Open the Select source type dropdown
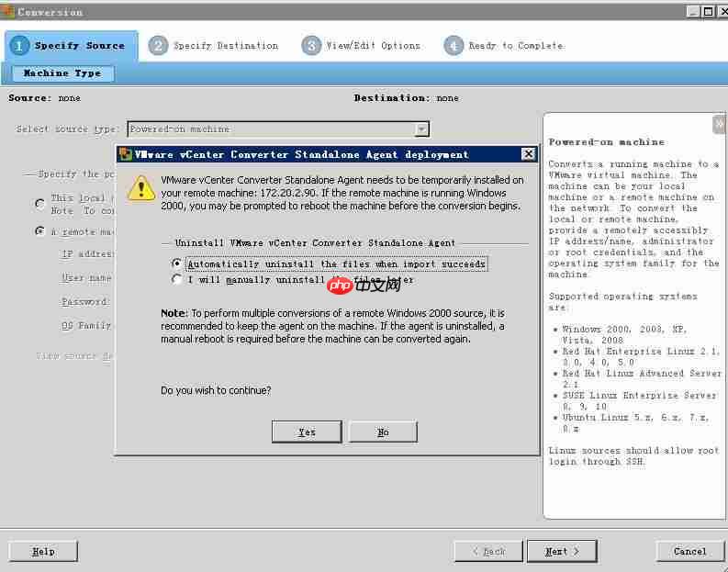The image size is (728, 572). (421, 129)
